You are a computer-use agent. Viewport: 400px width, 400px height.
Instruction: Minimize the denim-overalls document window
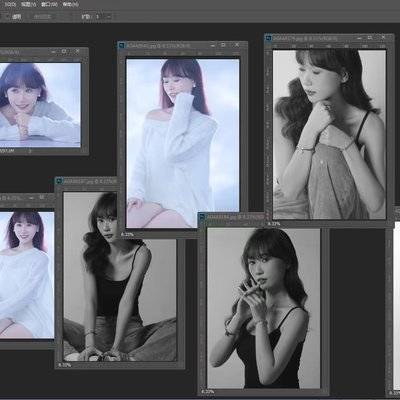(359, 38)
